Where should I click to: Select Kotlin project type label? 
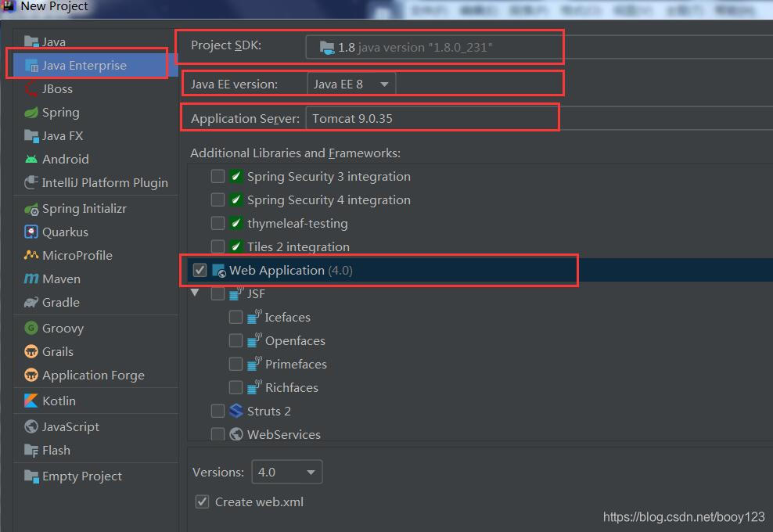[59, 401]
